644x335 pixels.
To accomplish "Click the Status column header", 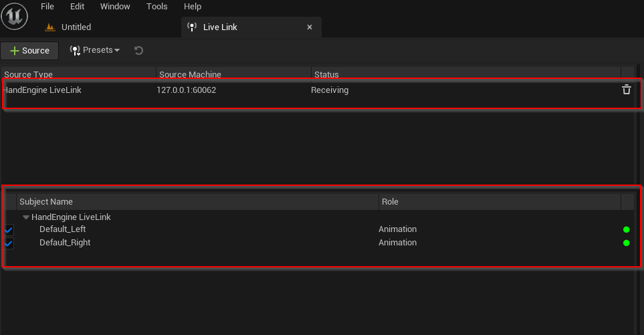I will pos(465,74).
